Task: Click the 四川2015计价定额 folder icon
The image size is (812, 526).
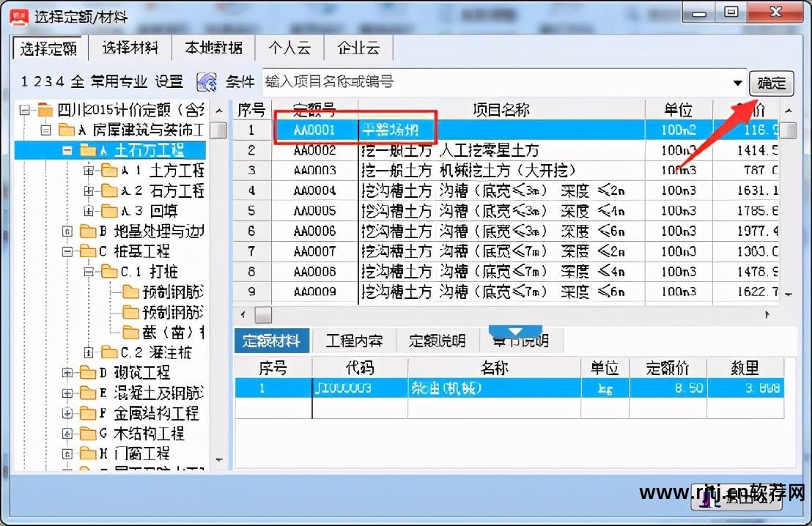Action: (x=45, y=110)
